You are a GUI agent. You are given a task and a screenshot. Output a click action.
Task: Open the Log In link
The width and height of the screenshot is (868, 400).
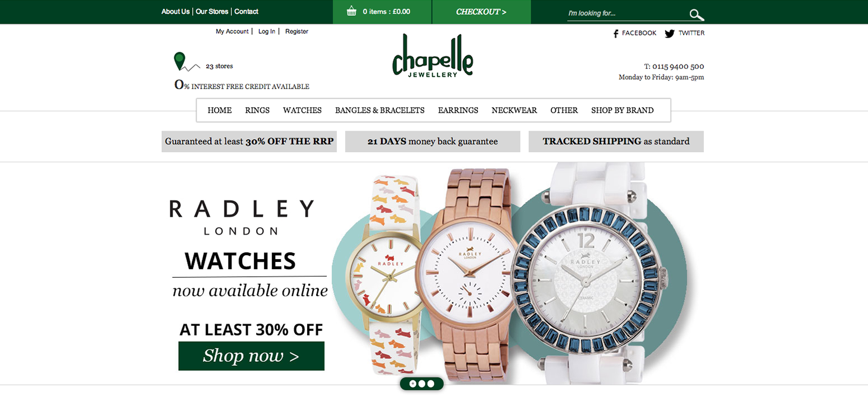[x=267, y=31]
